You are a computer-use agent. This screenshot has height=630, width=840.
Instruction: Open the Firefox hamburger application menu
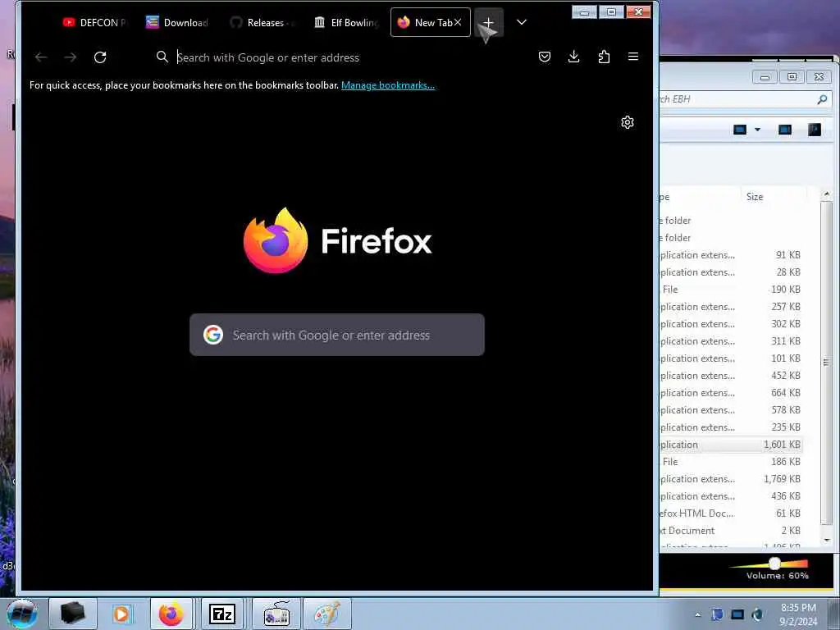point(633,57)
